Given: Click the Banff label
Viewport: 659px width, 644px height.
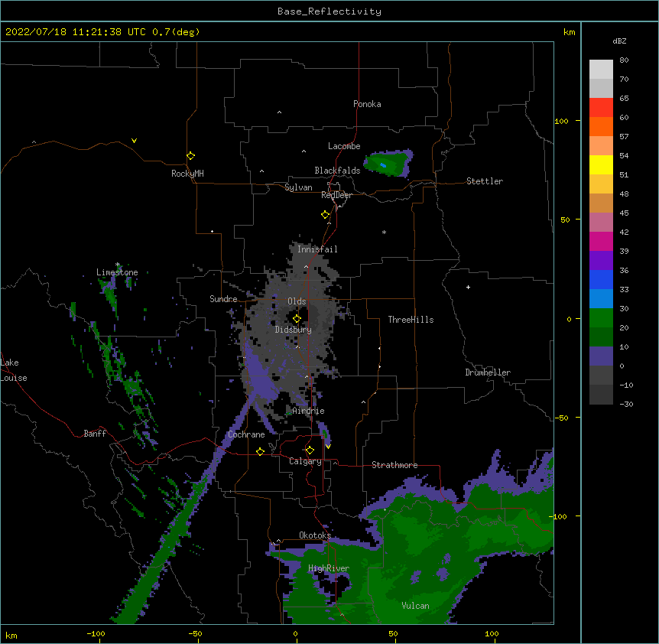Looking at the screenshot, I should coord(95,434).
